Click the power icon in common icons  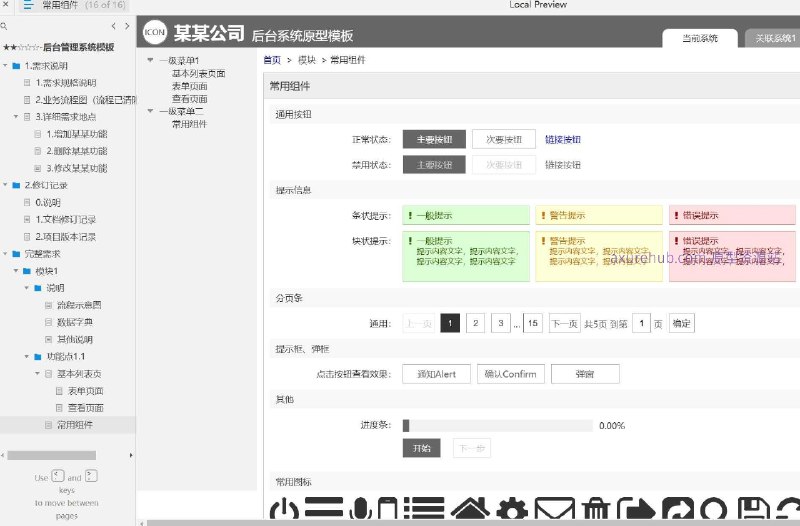(x=284, y=508)
